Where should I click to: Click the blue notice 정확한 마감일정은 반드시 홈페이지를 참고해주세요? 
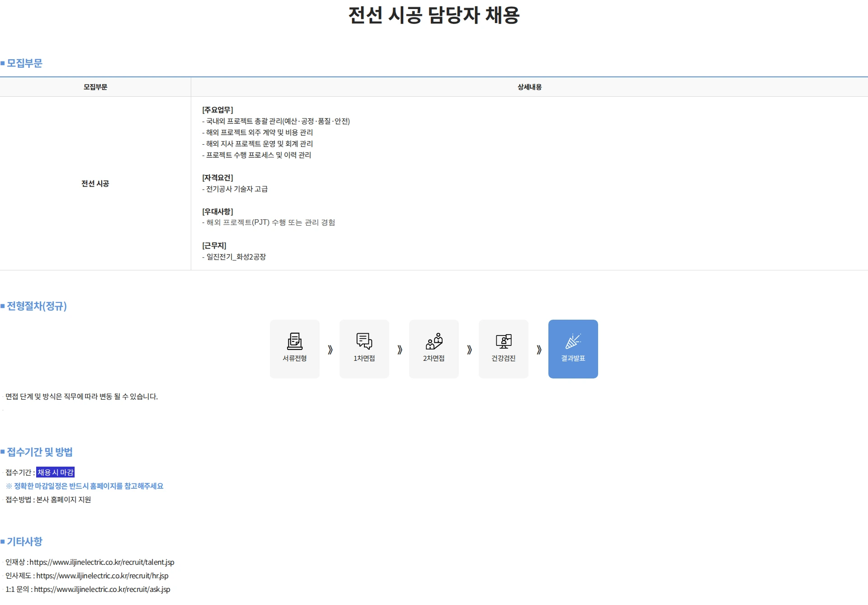tap(85, 486)
